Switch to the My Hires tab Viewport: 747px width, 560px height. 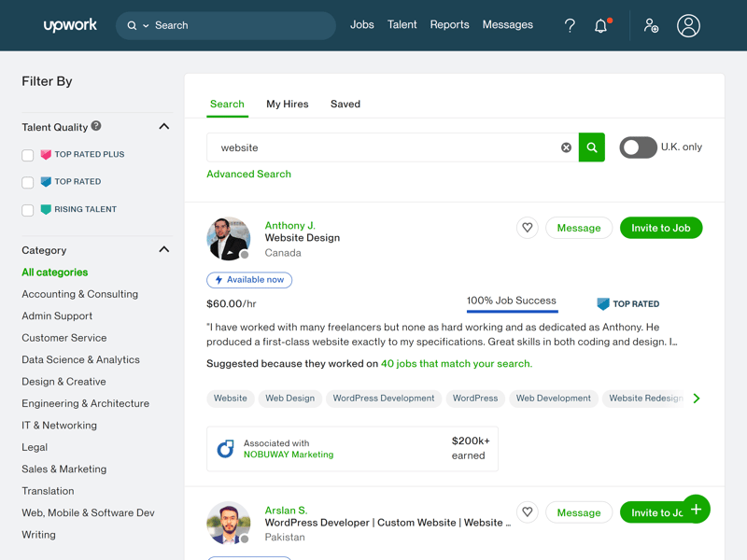tap(287, 105)
